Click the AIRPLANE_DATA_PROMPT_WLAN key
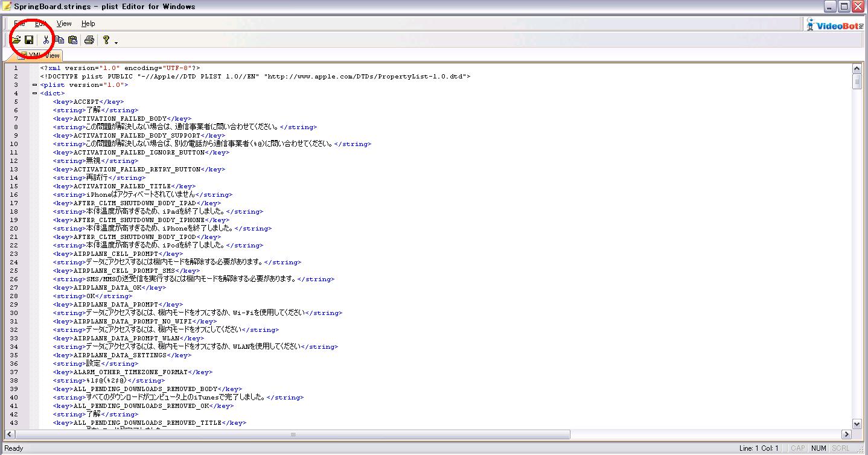 point(128,339)
